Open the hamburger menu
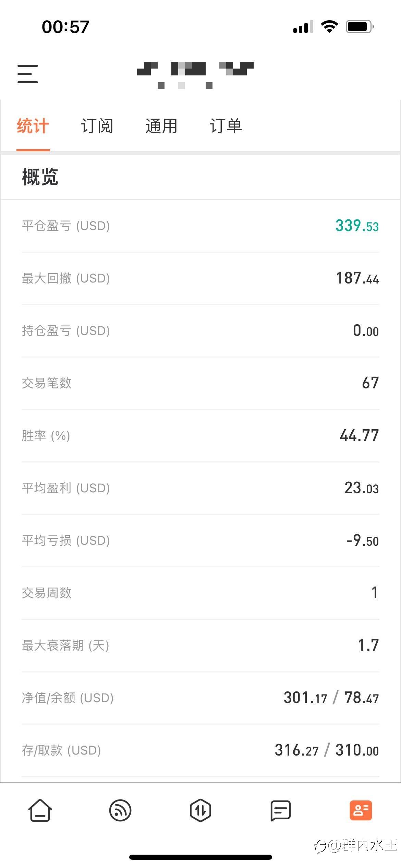This screenshot has width=401, height=868. click(x=28, y=74)
